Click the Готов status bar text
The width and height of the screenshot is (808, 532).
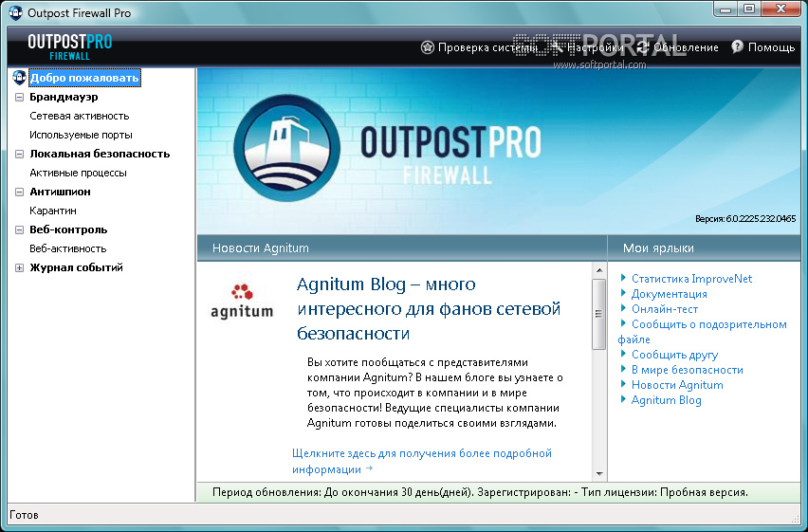point(24,515)
